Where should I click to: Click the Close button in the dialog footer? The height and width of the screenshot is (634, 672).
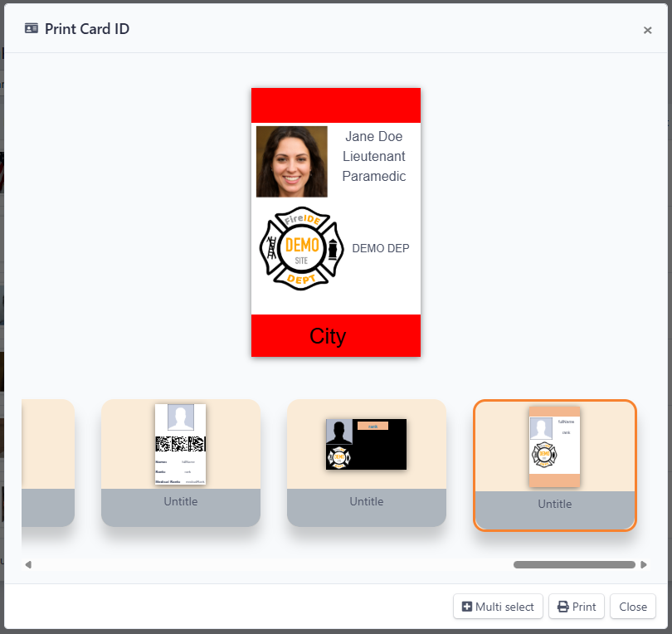[x=632, y=606]
